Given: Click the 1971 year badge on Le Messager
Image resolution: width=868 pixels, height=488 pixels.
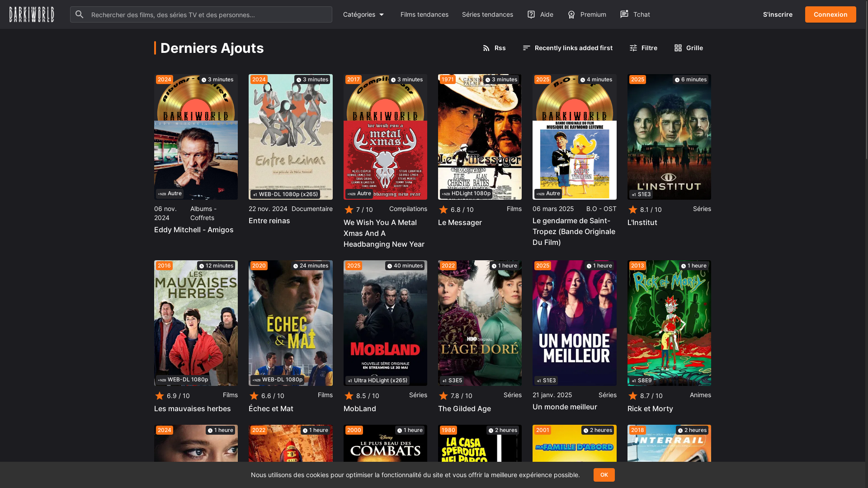Looking at the screenshot, I should click(x=448, y=80).
